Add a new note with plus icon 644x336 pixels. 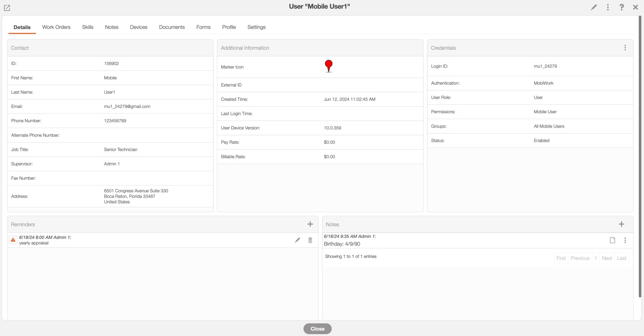click(x=621, y=224)
